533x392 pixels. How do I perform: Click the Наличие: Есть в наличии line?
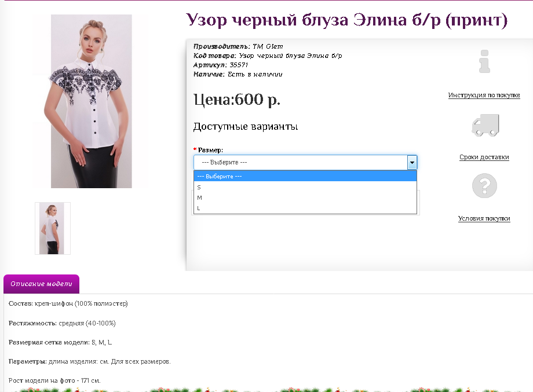(x=238, y=74)
